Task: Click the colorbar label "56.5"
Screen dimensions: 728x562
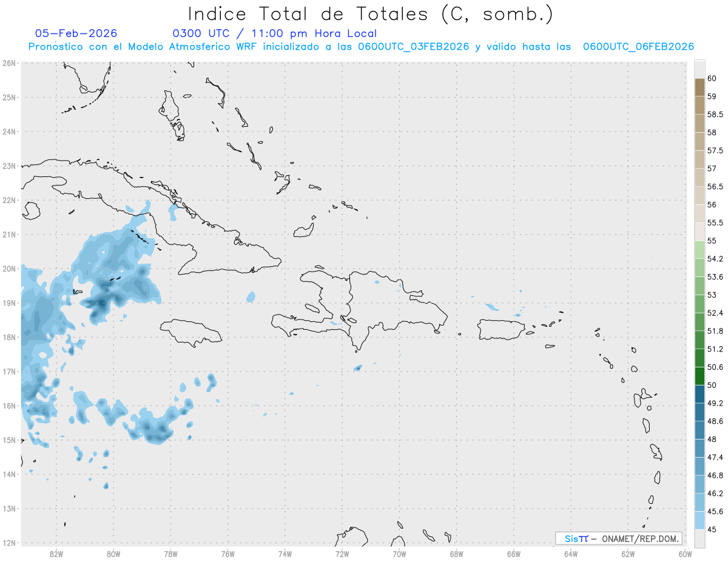Action: click(715, 187)
